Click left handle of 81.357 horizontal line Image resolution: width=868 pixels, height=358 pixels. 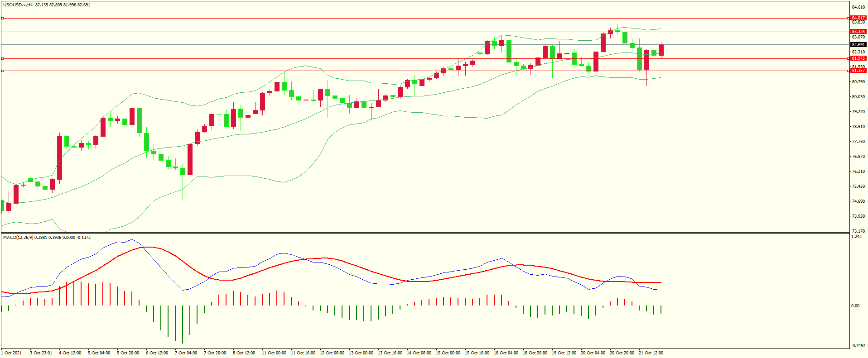[2, 71]
